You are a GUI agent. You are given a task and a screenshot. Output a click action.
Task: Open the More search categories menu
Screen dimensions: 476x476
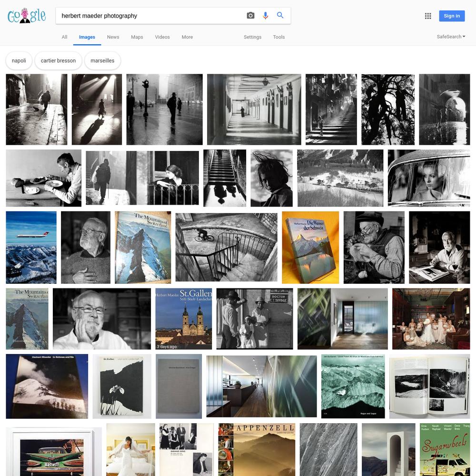187,37
